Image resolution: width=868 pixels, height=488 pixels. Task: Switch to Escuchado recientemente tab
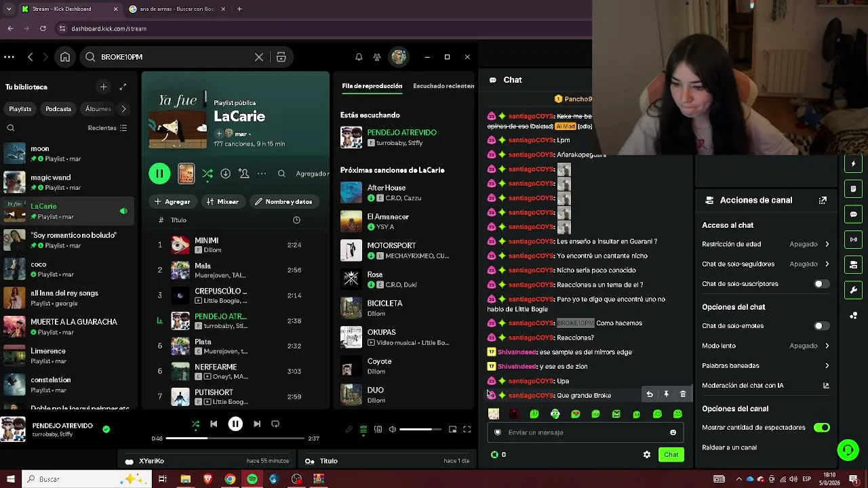[443, 86]
